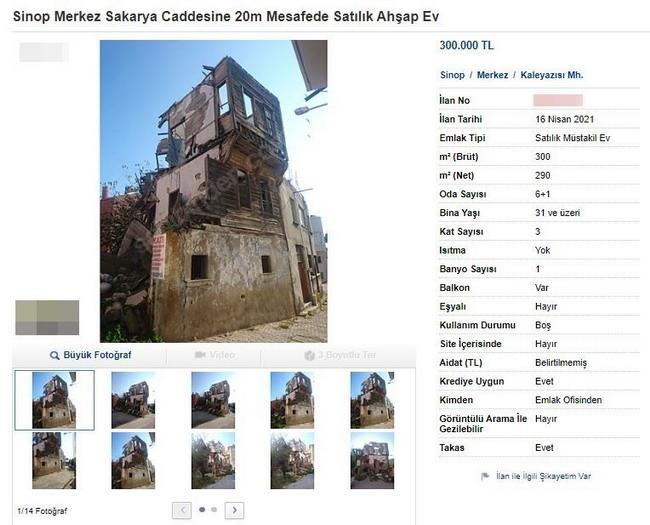The height and width of the screenshot is (525, 650).
Task: Go to next photo page arrow
Action: 234,510
